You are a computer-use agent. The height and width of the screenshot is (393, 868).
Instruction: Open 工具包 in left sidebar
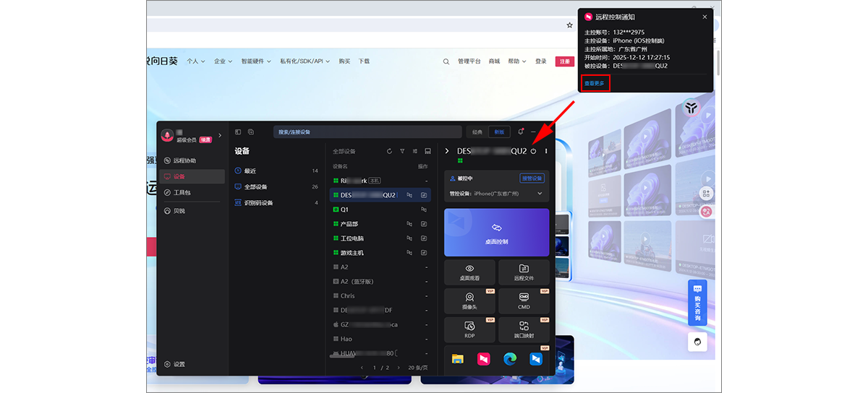tap(191, 193)
